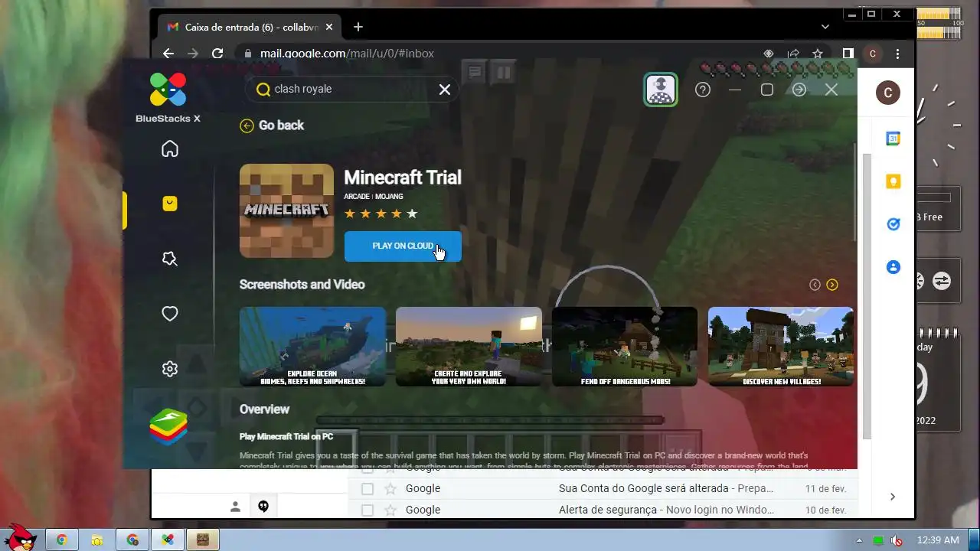
Task: Select the Gmail Caixa de entrada tab
Action: pyautogui.click(x=250, y=27)
